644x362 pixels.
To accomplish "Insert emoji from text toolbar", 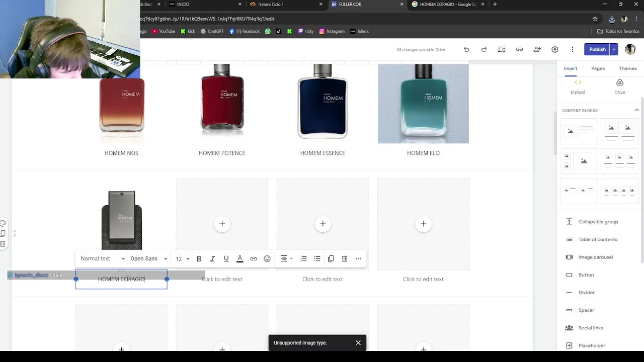I will coord(267,258).
